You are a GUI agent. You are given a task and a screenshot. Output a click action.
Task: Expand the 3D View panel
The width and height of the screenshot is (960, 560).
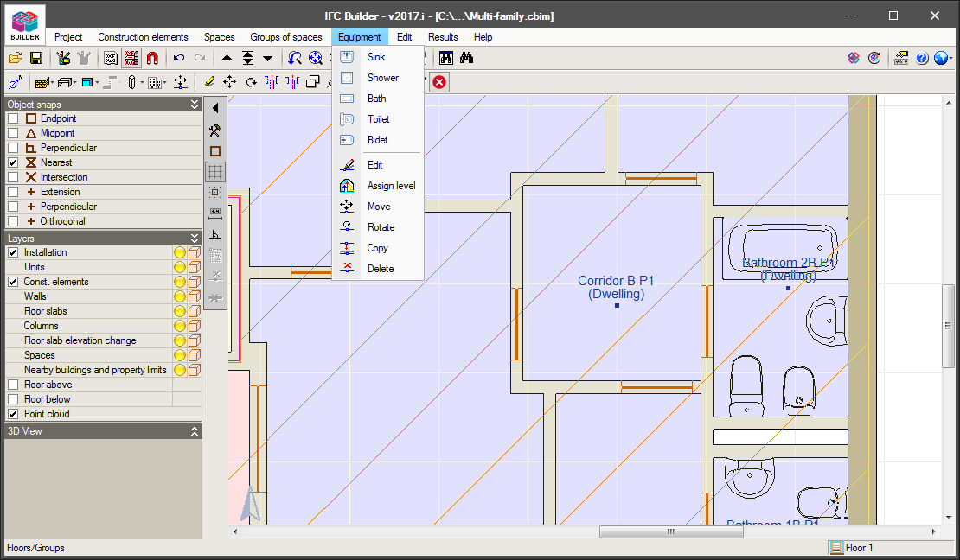195,431
